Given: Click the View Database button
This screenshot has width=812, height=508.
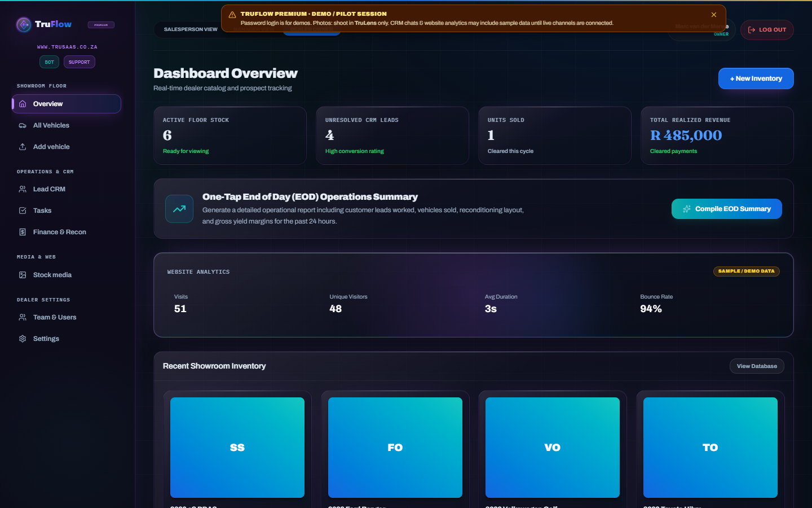Looking at the screenshot, I should pyautogui.click(x=757, y=366).
